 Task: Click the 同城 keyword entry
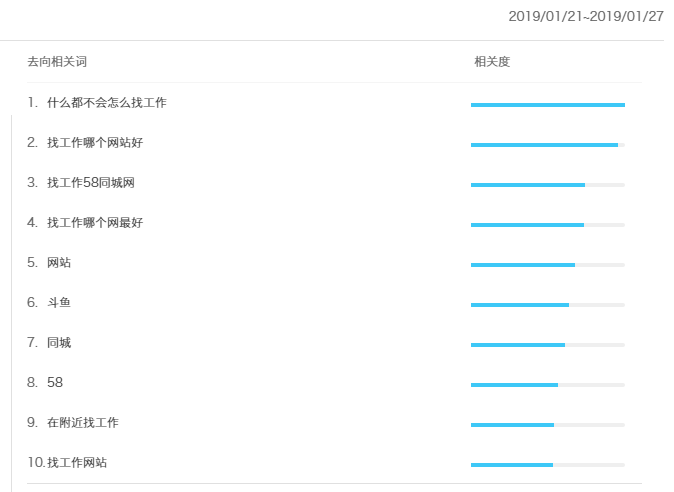[59, 342]
